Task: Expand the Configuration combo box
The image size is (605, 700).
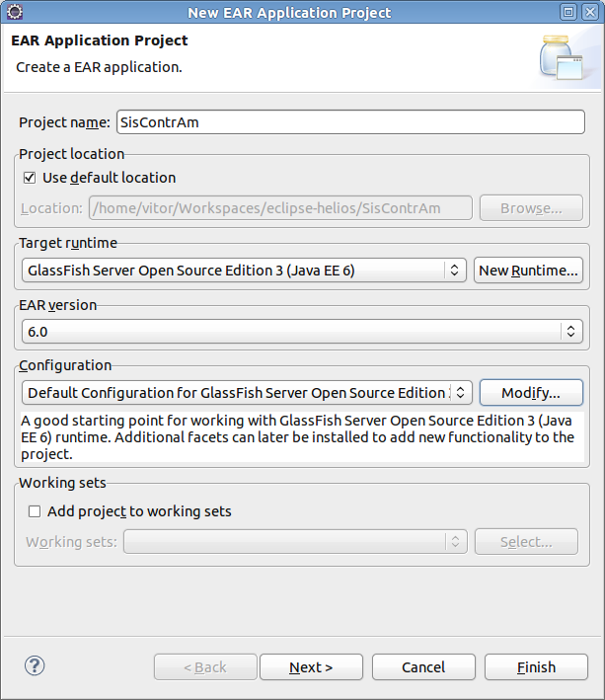Action: click(x=247, y=392)
